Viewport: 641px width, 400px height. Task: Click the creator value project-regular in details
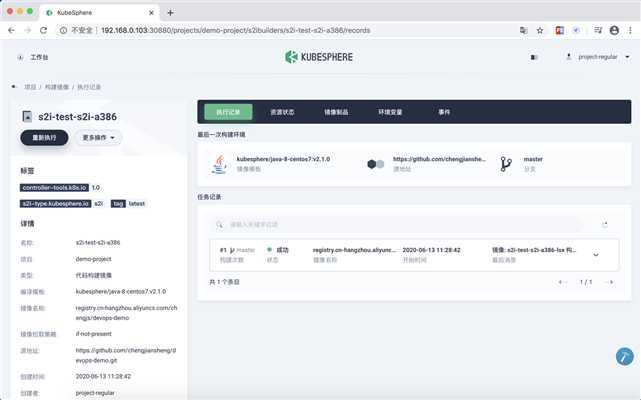point(95,393)
